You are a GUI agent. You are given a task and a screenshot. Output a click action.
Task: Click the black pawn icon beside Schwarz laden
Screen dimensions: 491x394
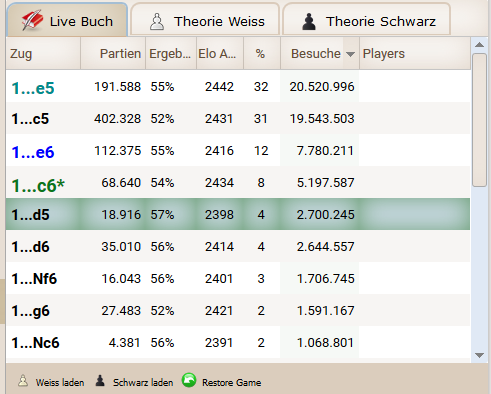pos(100,381)
